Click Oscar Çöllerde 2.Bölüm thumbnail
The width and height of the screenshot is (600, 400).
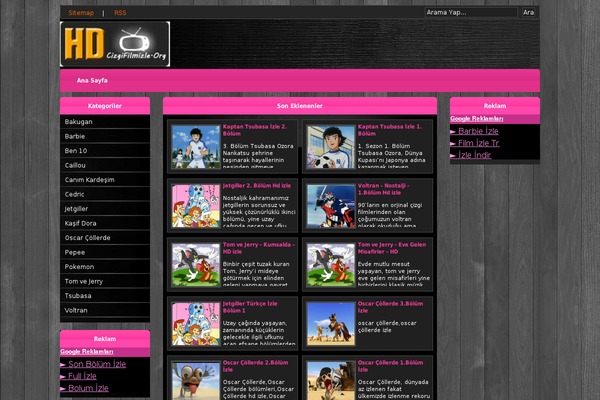(196, 381)
